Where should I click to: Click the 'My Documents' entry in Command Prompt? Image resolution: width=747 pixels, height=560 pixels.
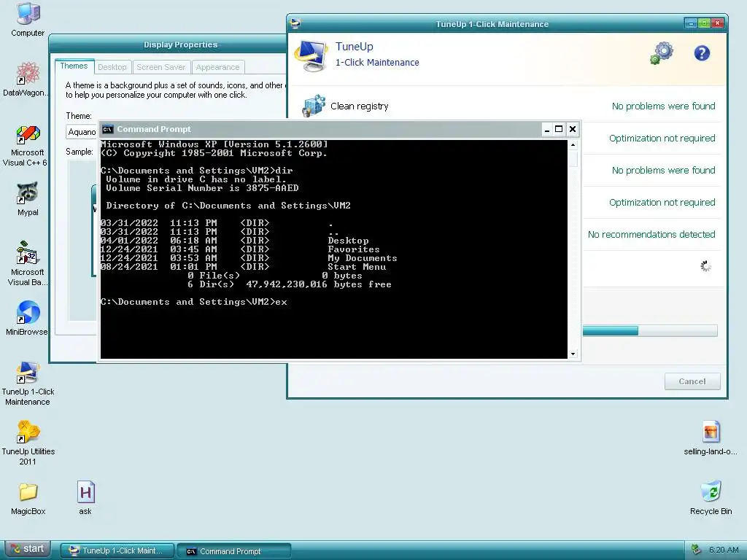(x=362, y=258)
